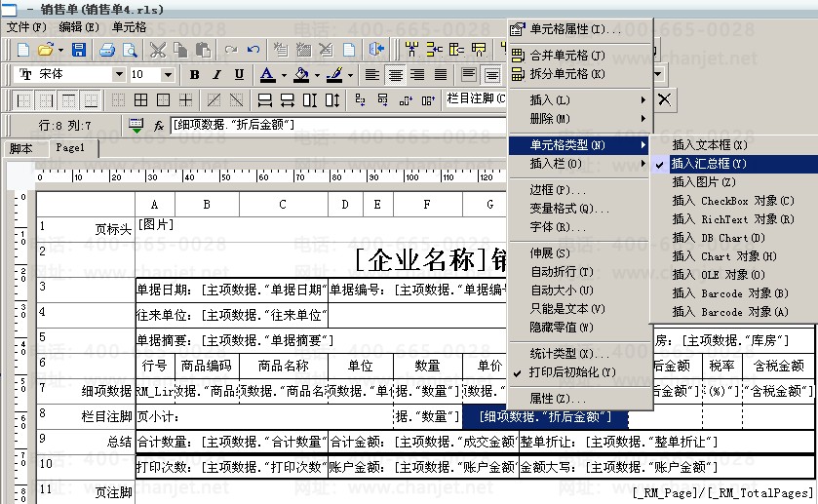Apply Bold formatting button
Viewport: 818px width, 504px height.
(x=194, y=75)
